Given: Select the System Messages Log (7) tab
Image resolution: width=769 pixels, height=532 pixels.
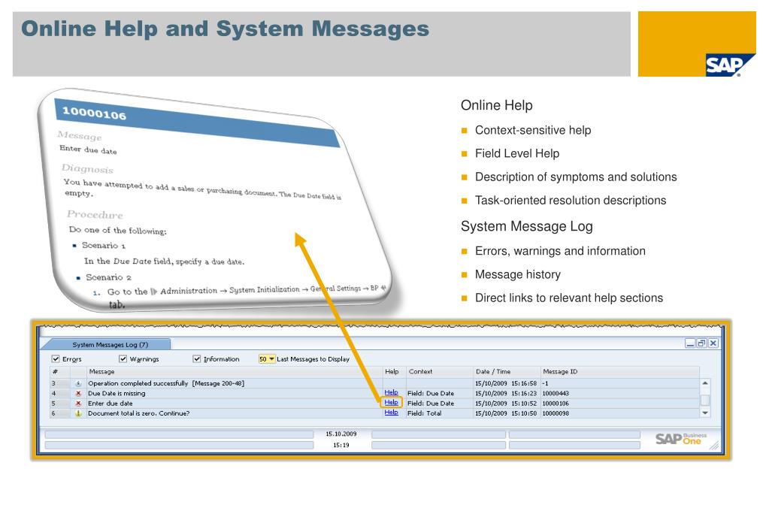Looking at the screenshot, I should pos(110,345).
